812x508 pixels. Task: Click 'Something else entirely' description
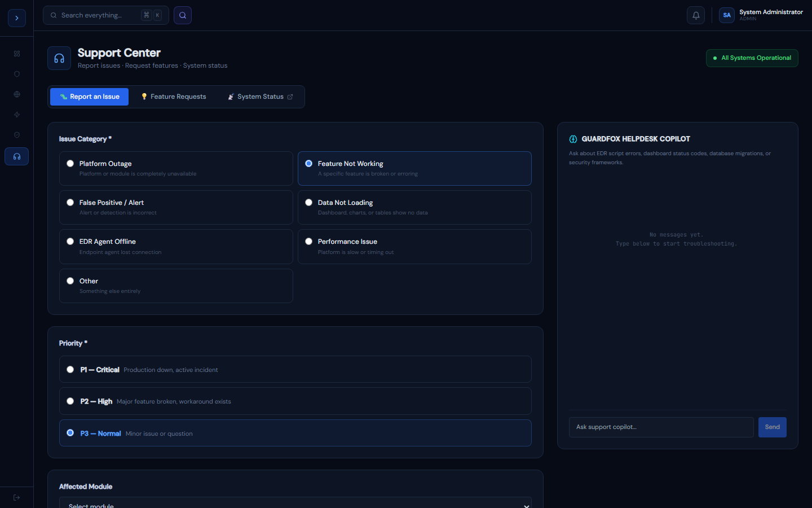click(110, 291)
